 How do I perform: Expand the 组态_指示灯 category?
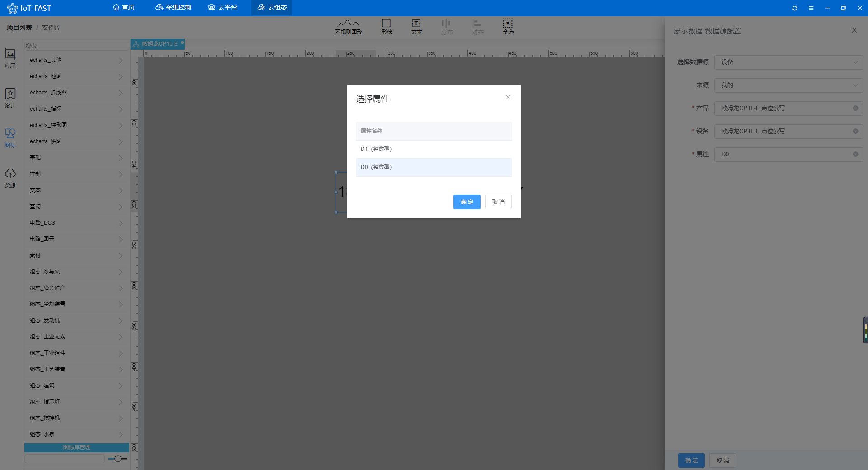click(76, 402)
